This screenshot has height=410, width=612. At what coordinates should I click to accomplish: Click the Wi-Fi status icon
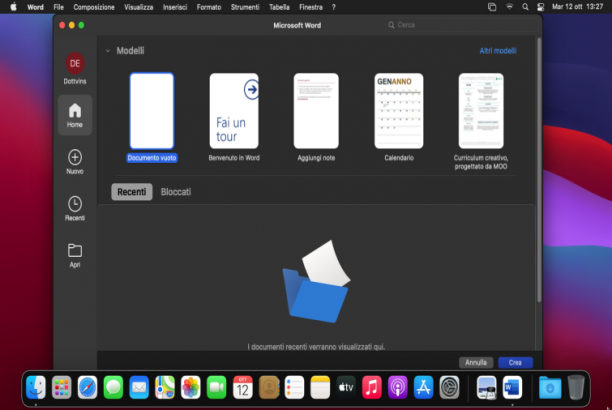[x=509, y=7]
